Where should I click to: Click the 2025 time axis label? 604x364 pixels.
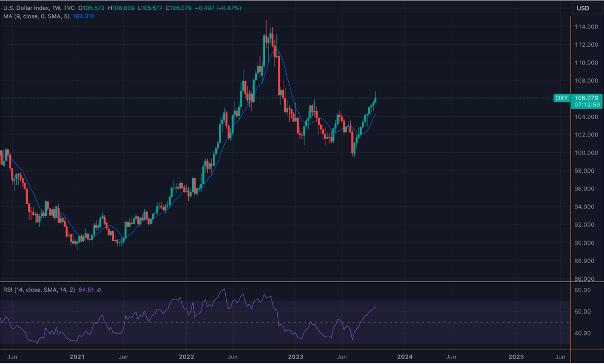pyautogui.click(x=516, y=357)
